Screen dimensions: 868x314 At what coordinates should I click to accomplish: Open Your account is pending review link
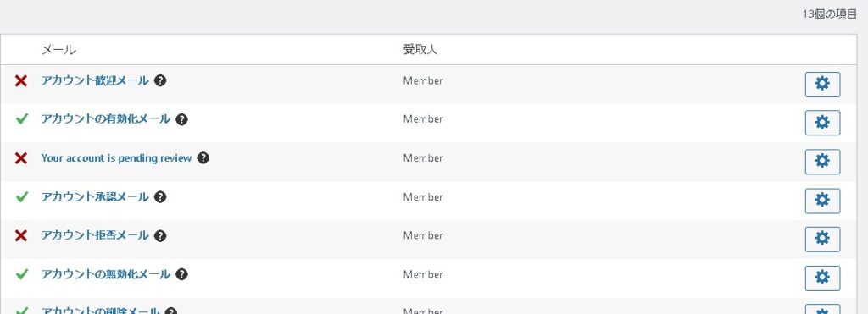tap(116, 158)
